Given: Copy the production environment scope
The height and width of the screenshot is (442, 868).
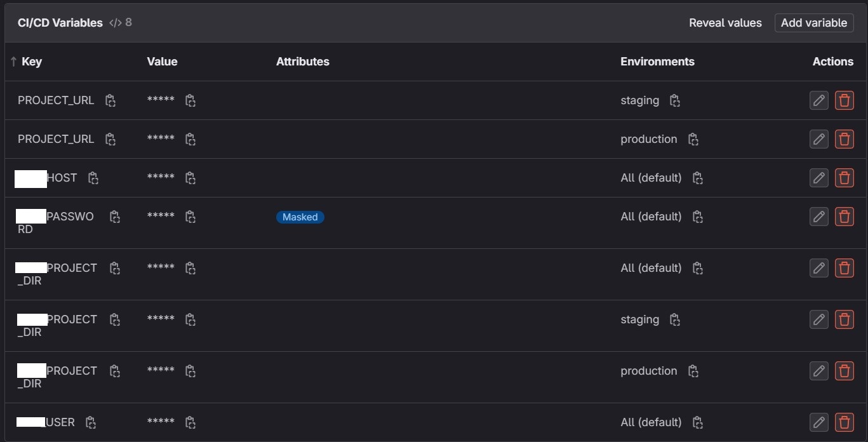Looking at the screenshot, I should pos(693,139).
